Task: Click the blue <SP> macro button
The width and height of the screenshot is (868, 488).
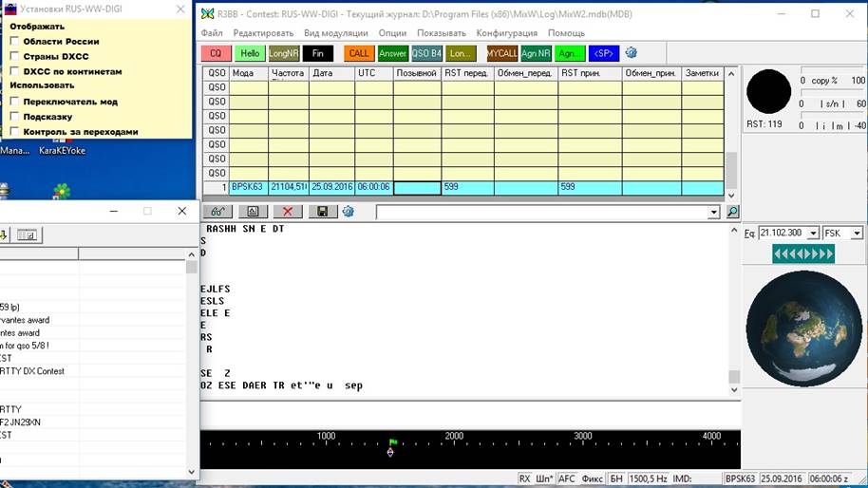Action: (x=603, y=53)
